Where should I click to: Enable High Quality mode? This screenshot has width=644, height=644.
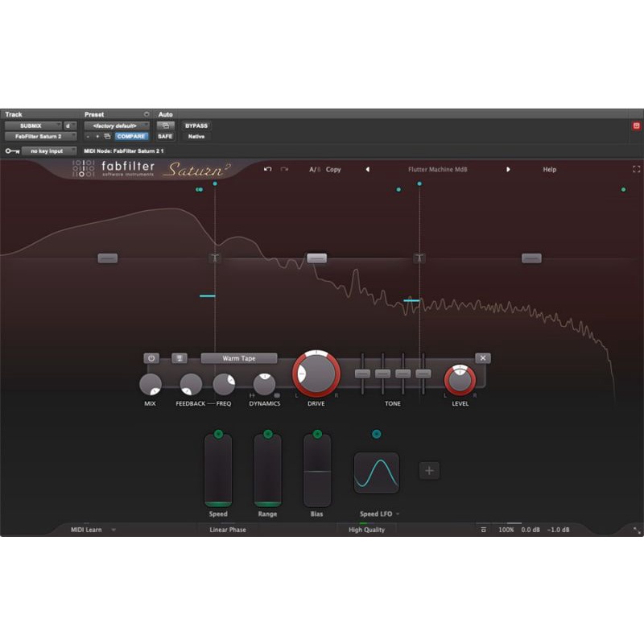coord(366,530)
